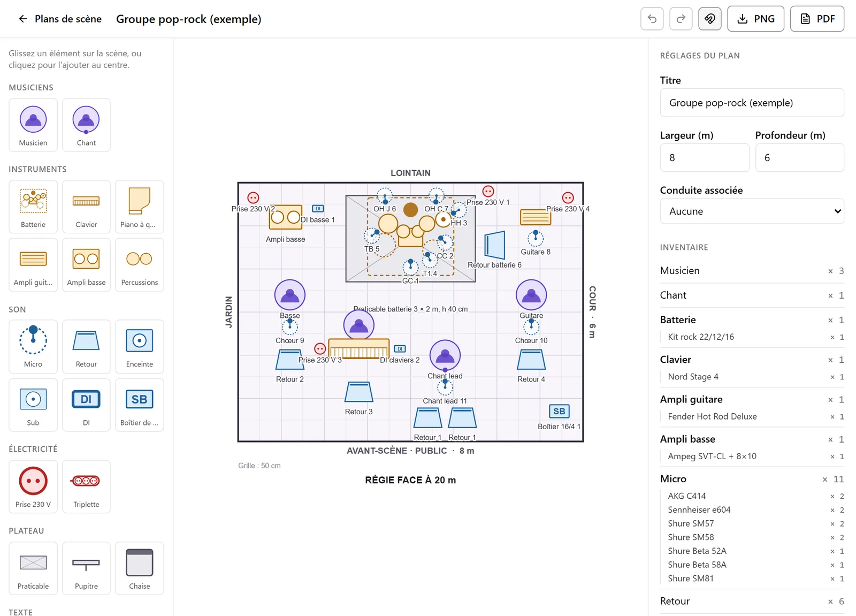Add a Batterie drum kit
This screenshot has height=616, width=856.
(x=33, y=207)
